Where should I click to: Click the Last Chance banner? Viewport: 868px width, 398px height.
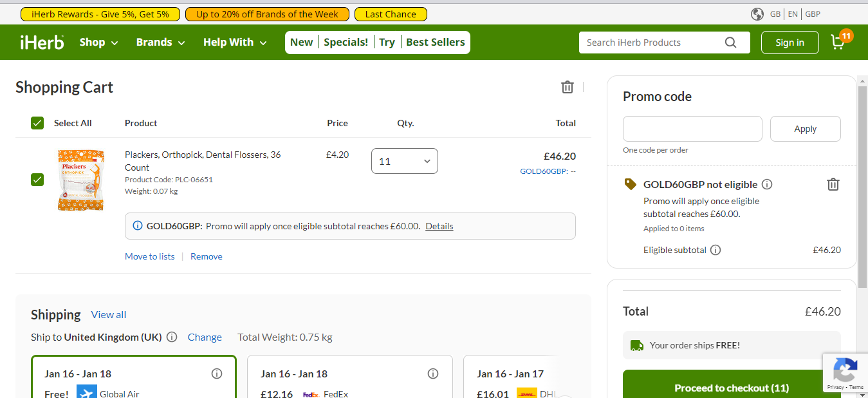391,14
